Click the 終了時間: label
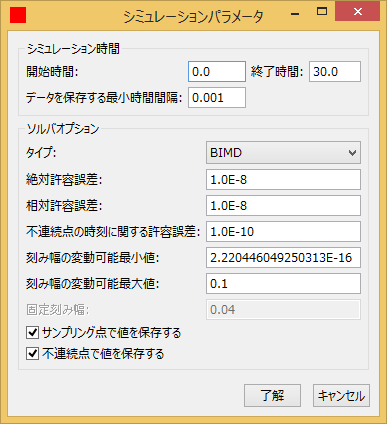The image size is (387, 424). (277, 72)
